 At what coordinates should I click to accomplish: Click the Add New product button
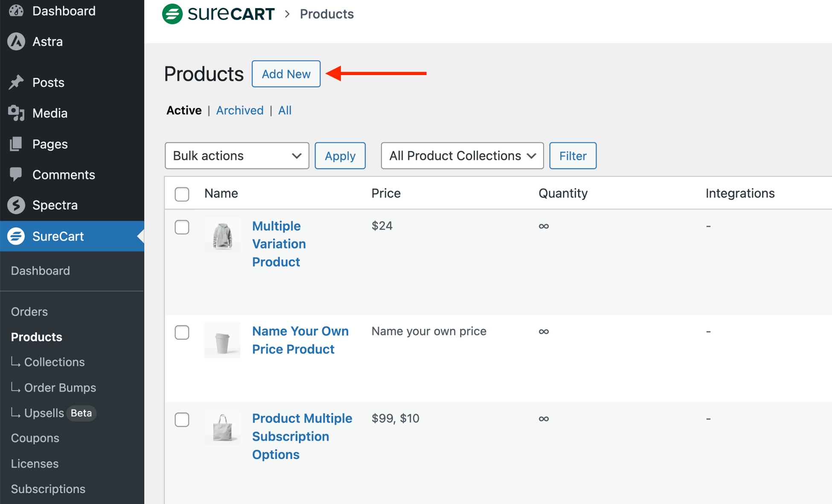286,74
